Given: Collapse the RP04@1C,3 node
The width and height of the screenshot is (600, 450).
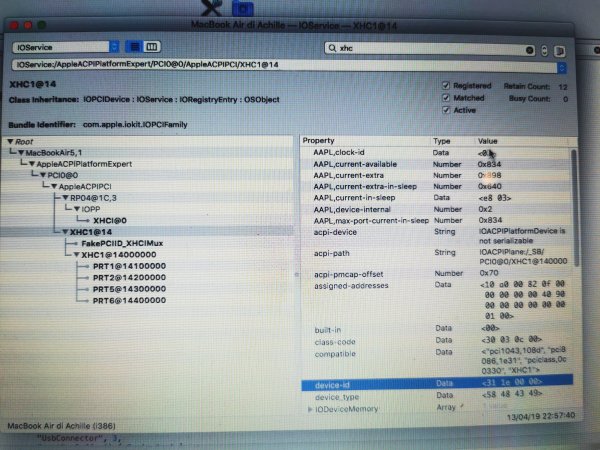Looking at the screenshot, I should 65,198.
